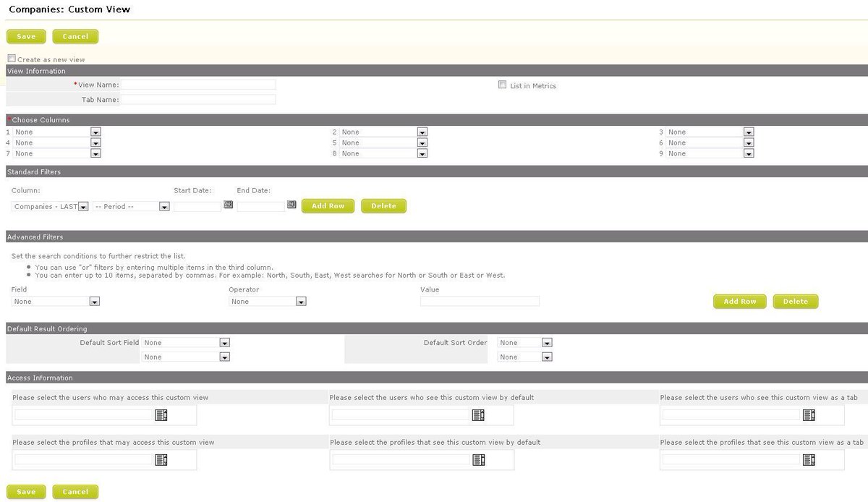
Task: Open selector for profiles seeing view by default
Action: coord(478,459)
